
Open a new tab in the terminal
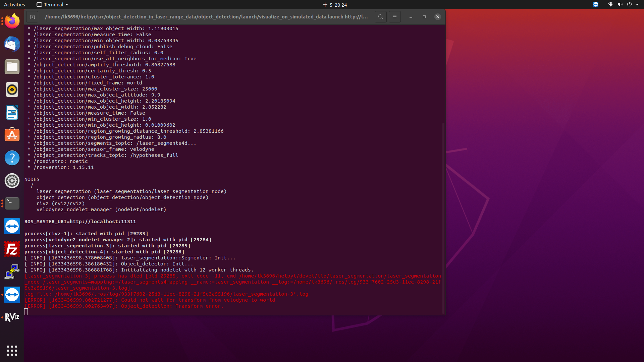point(32,17)
